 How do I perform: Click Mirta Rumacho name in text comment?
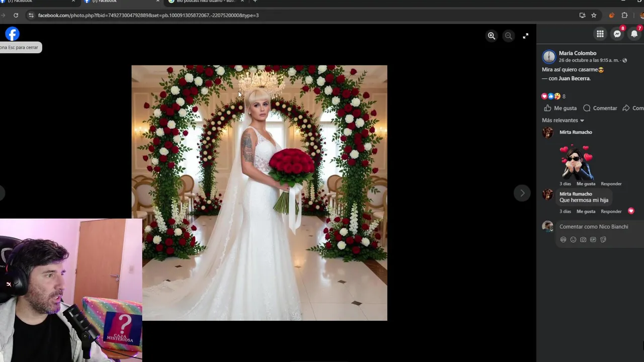coord(576,194)
